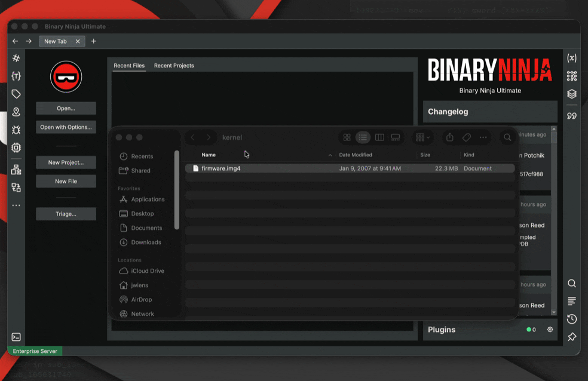The image size is (588, 381).
Task: Click the Triage... button
Action: 66,214
